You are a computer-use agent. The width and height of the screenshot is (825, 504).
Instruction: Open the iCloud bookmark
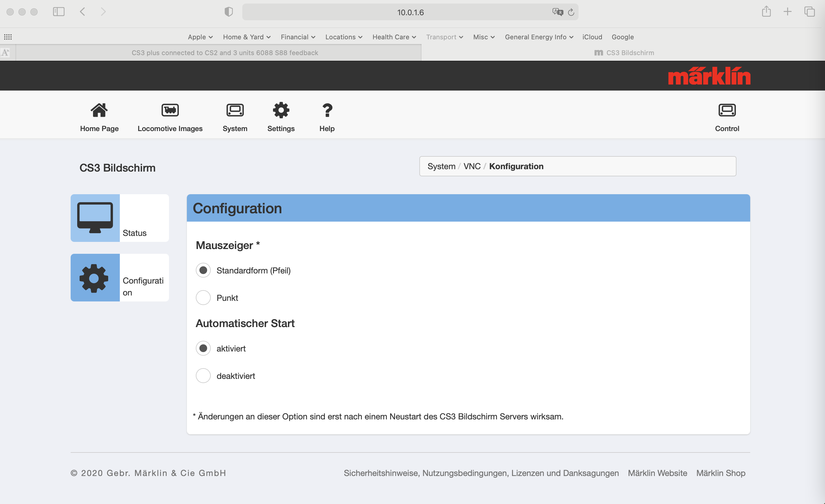[592, 37]
